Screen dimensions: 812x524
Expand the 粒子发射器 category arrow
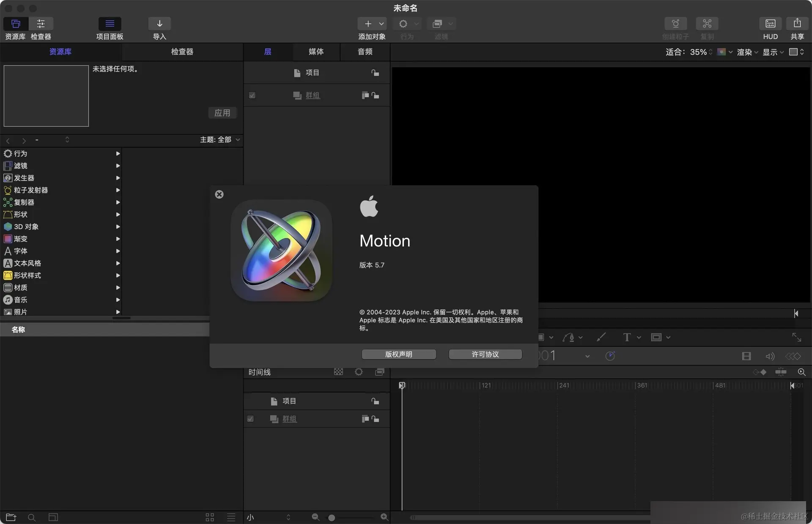coord(118,190)
